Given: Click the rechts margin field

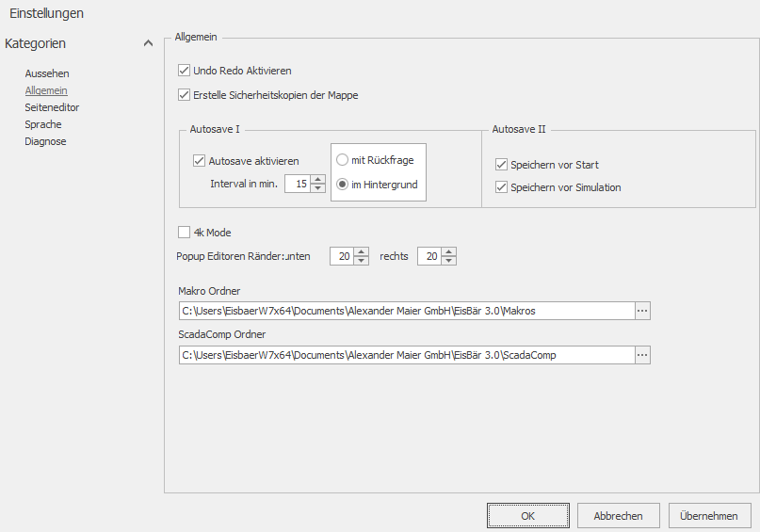Looking at the screenshot, I should point(429,256).
